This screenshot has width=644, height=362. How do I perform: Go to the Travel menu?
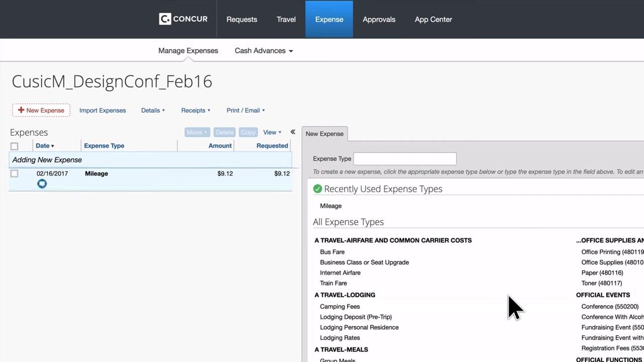tap(286, 19)
